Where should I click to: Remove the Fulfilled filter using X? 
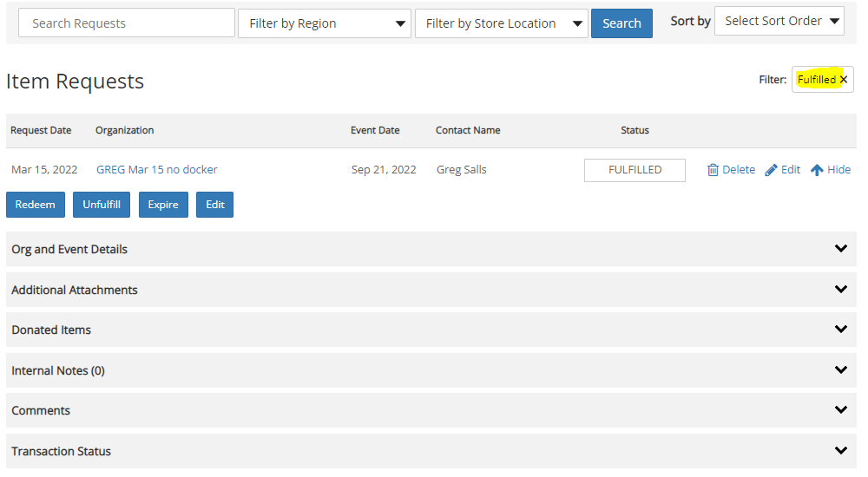pos(844,80)
